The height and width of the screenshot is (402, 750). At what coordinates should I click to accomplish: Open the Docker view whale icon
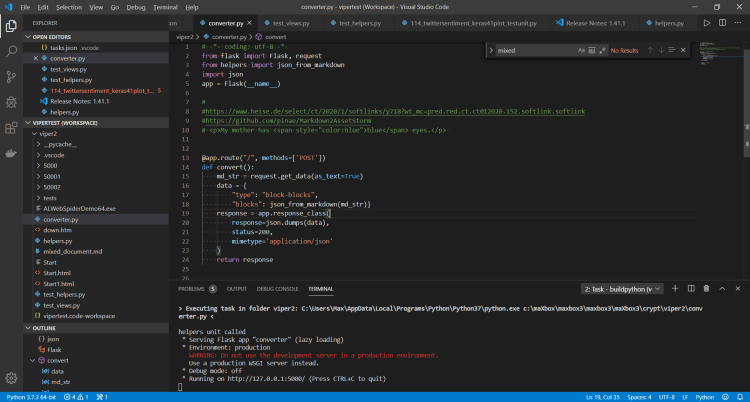pyautogui.click(x=11, y=153)
